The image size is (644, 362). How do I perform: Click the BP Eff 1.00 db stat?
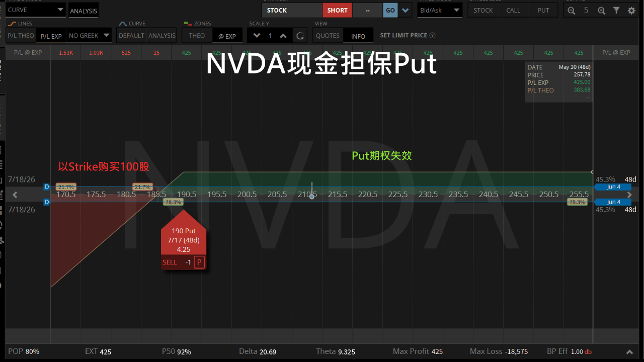click(570, 351)
